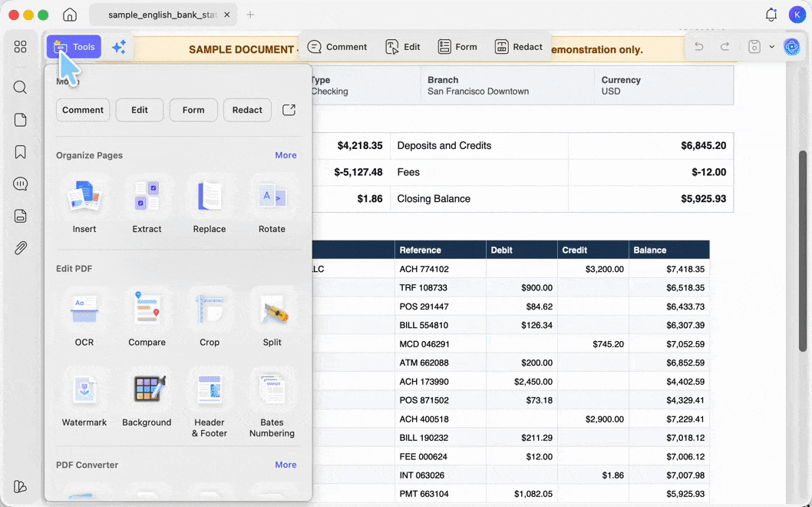Viewport: 812px width, 507px height.
Task: Click the 'PMT 663104' reference cell
Action: 424,494
